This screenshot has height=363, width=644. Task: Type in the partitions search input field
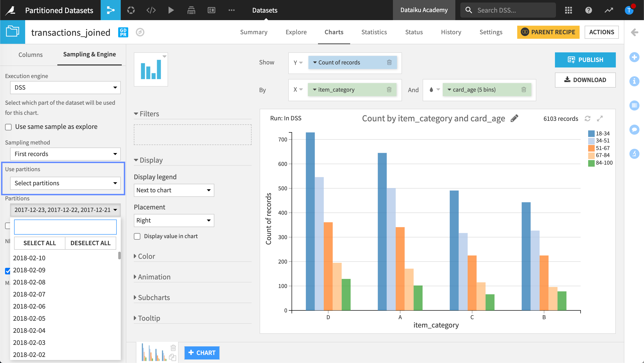pos(65,226)
